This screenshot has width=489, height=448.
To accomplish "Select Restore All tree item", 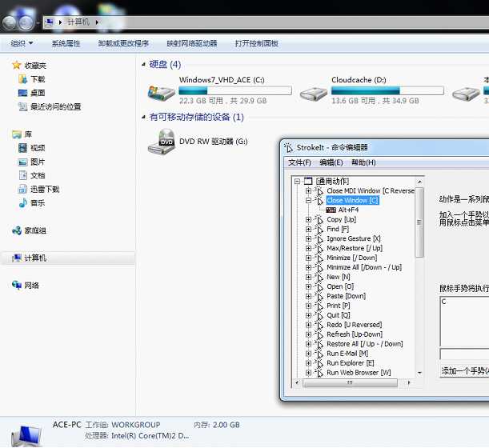I will 365,344.
